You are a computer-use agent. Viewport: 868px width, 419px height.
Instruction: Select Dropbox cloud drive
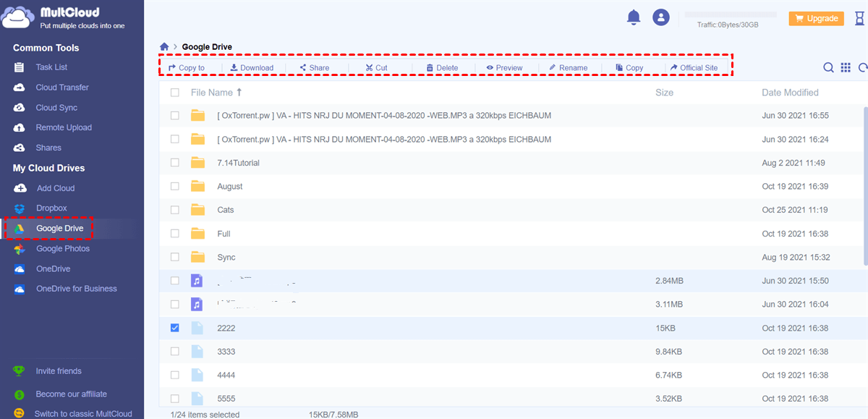coord(51,208)
